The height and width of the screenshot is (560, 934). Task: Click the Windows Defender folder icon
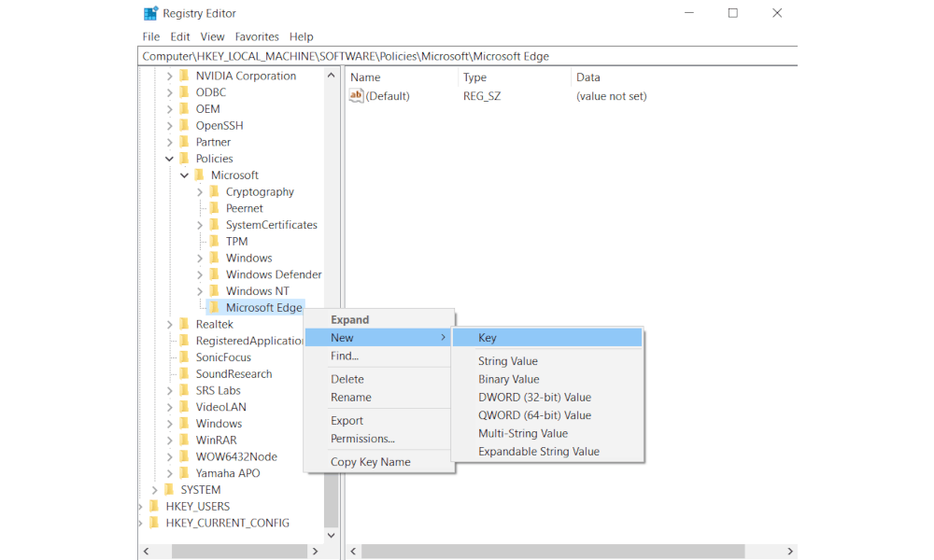215,274
